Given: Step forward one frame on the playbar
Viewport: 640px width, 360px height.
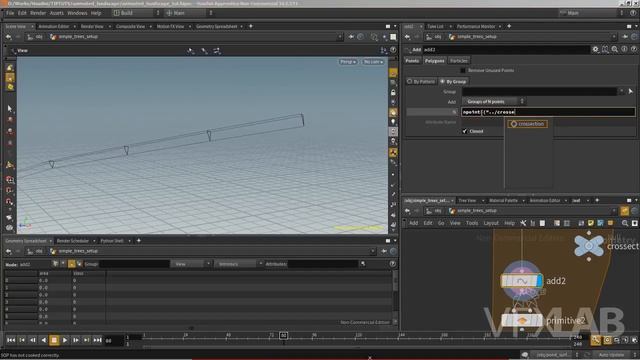Looking at the screenshot, I should click(x=76, y=340).
